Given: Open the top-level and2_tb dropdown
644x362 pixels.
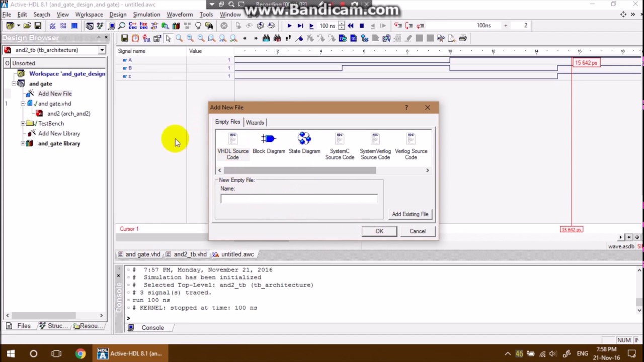Looking at the screenshot, I should (102, 50).
